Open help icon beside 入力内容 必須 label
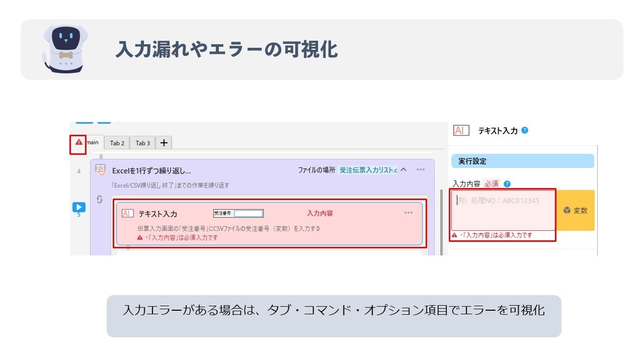 tap(507, 184)
